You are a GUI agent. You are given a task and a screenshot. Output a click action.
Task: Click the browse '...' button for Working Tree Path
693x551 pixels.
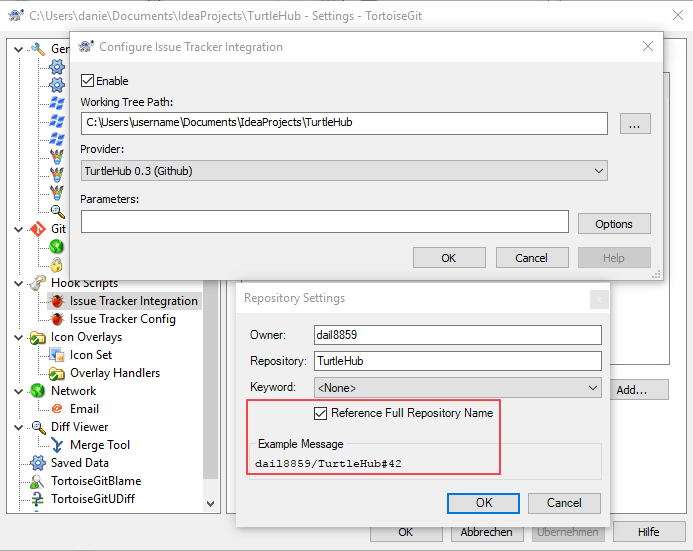[x=635, y=123]
